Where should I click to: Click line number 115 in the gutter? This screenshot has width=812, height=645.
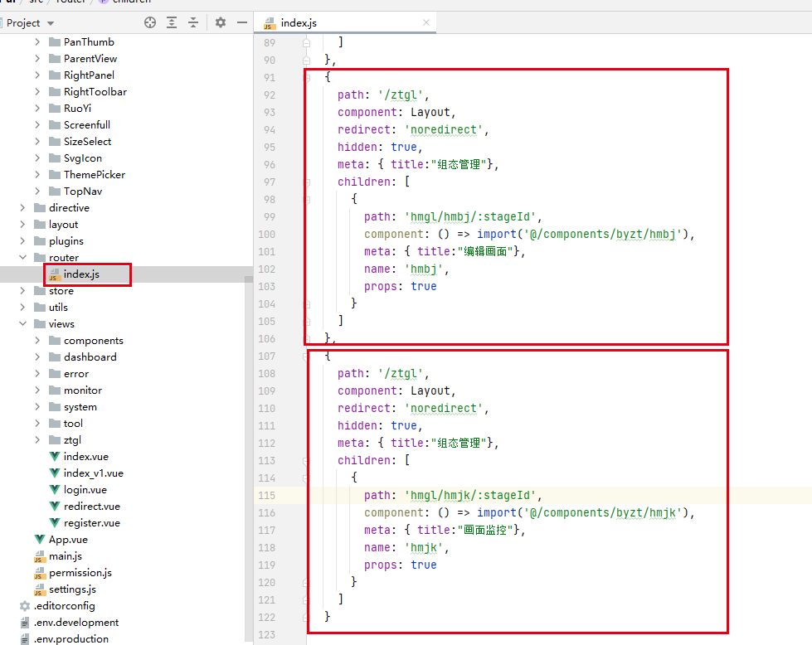tap(266, 495)
